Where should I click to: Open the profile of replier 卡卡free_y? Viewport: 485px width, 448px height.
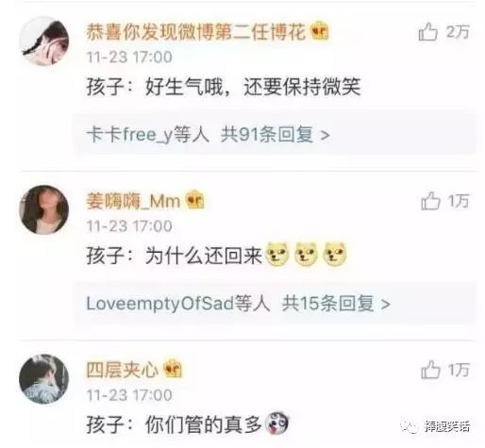coord(129,135)
